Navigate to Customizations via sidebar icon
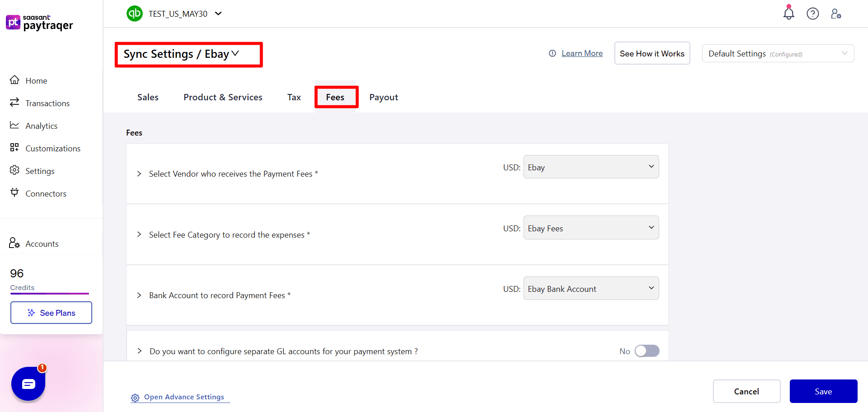 pos(52,148)
